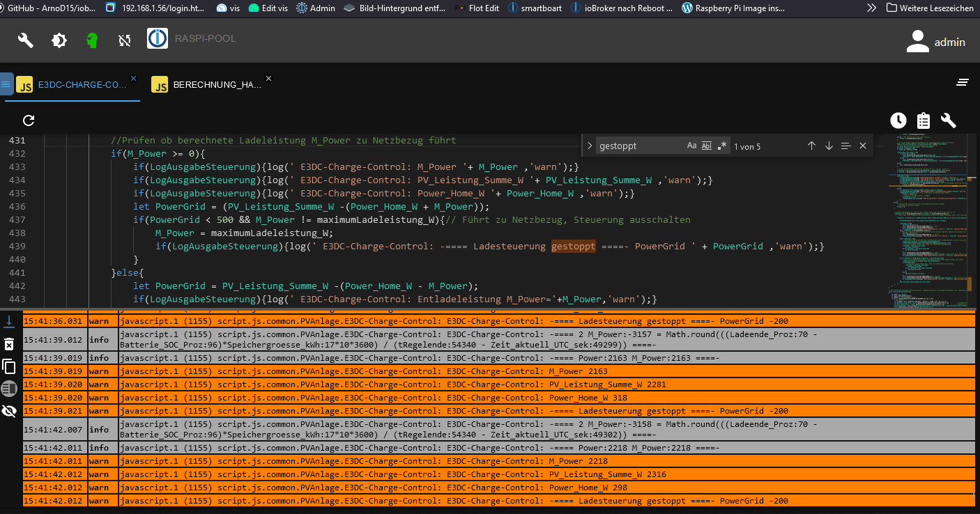
Task: Toggle regular expression search in find box
Action: click(722, 146)
